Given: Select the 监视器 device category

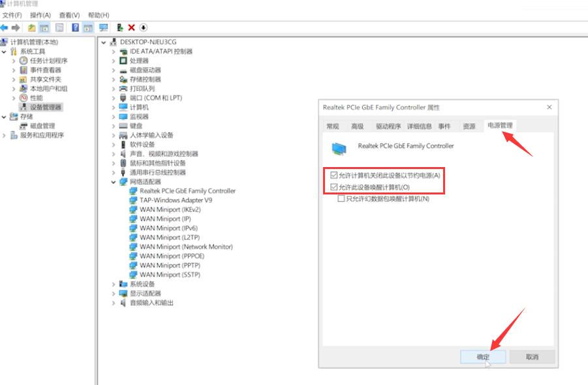Looking at the screenshot, I should click(139, 117).
